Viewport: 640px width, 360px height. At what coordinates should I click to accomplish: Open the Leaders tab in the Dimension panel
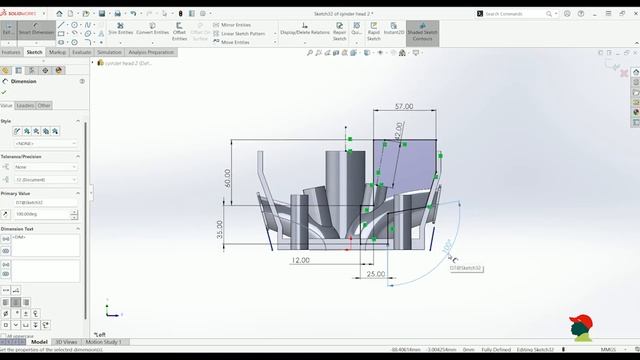(25, 105)
